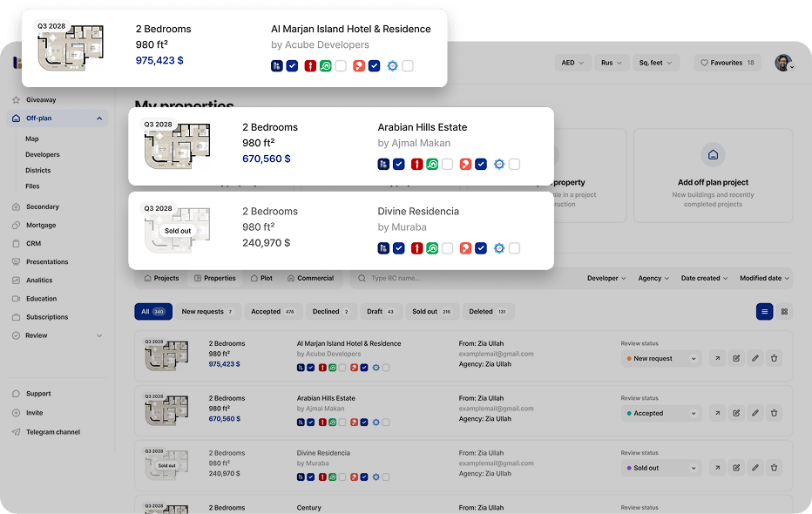Open Favourites list
The height and width of the screenshot is (514, 812).
pos(727,63)
